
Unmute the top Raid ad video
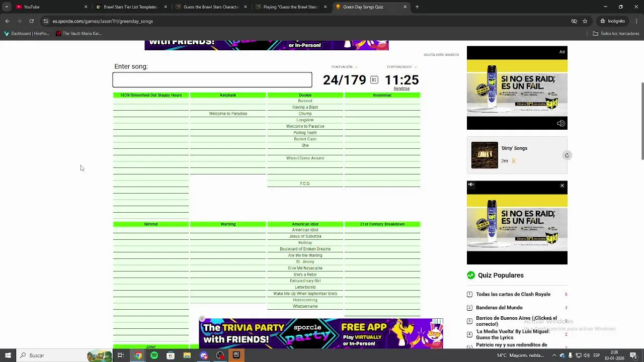click(561, 123)
